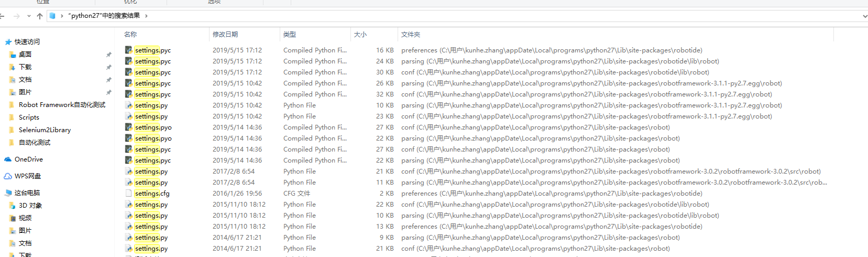The height and width of the screenshot is (257, 868).
Task: Open Robot Framework自动化测试 folder
Action: [x=62, y=105]
